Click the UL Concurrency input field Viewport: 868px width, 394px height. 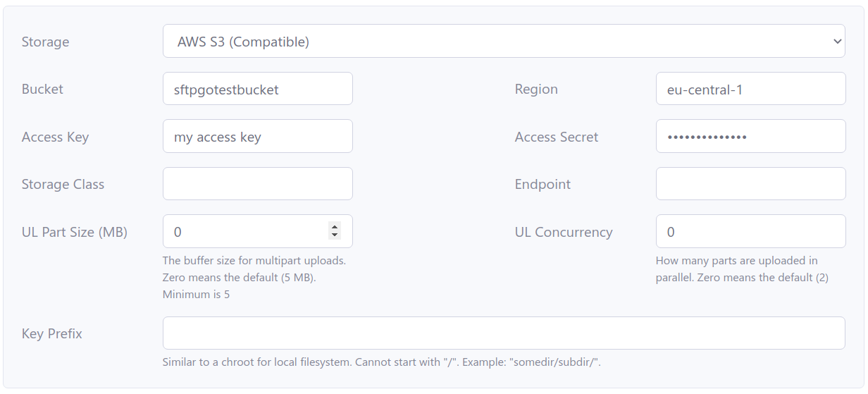[x=750, y=232]
